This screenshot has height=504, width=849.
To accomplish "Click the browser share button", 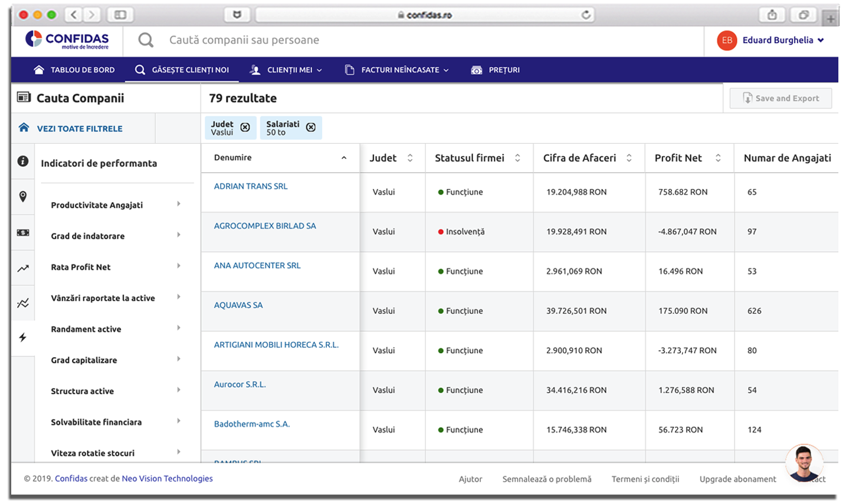I will pyautogui.click(x=772, y=15).
